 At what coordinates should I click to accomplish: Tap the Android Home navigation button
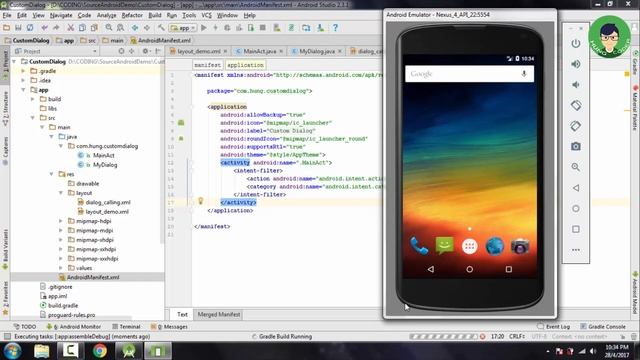469,269
